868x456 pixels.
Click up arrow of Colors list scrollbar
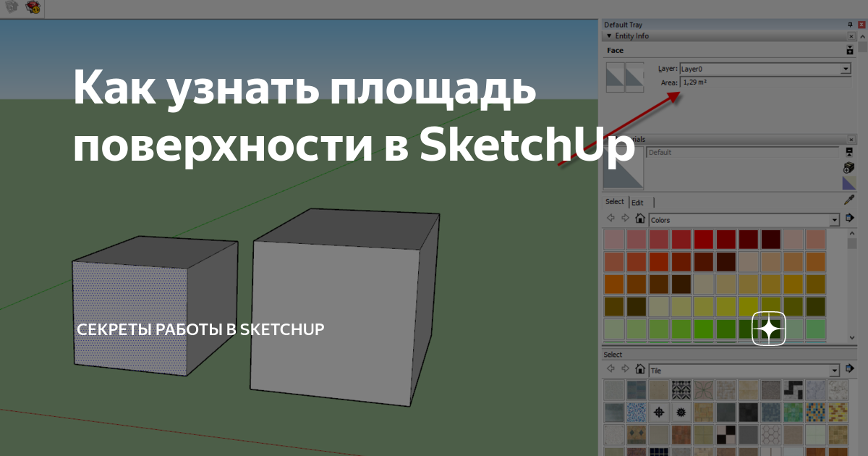click(851, 233)
